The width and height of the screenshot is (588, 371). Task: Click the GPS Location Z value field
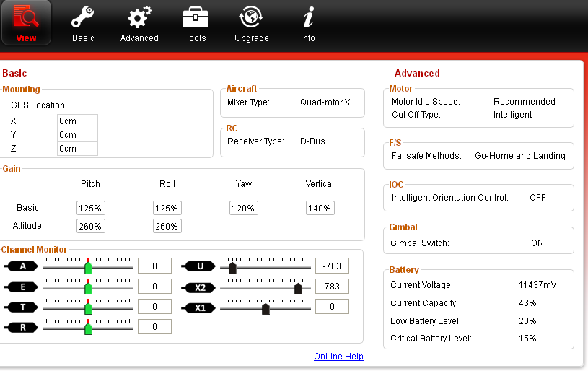(77, 149)
